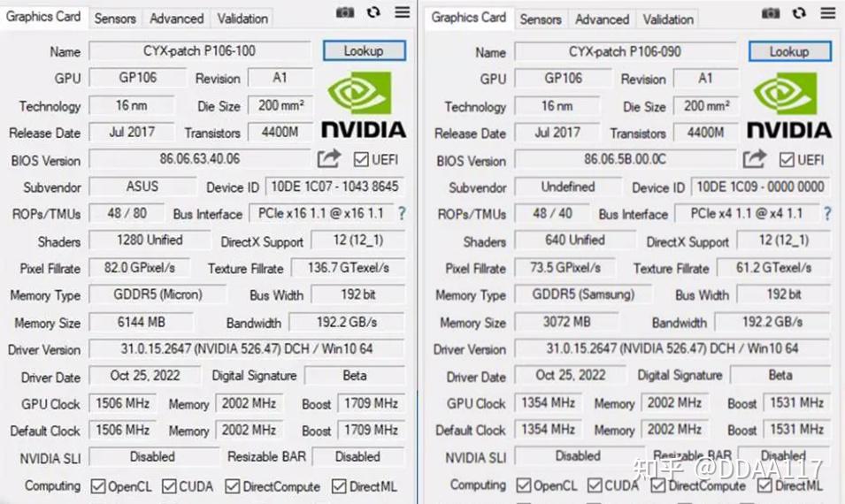The height and width of the screenshot is (504, 845).
Task: Toggle DirectCompute checkbox in the P106-100 window
Action: pyautogui.click(x=233, y=486)
